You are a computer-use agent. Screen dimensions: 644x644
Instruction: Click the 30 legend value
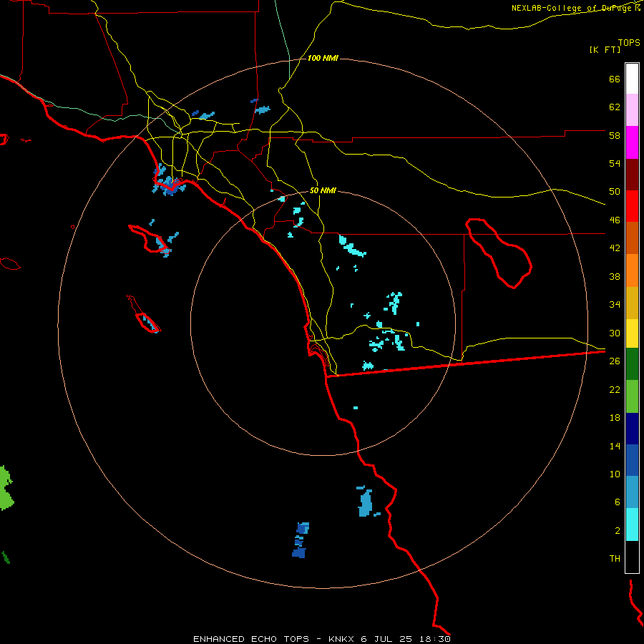point(615,333)
